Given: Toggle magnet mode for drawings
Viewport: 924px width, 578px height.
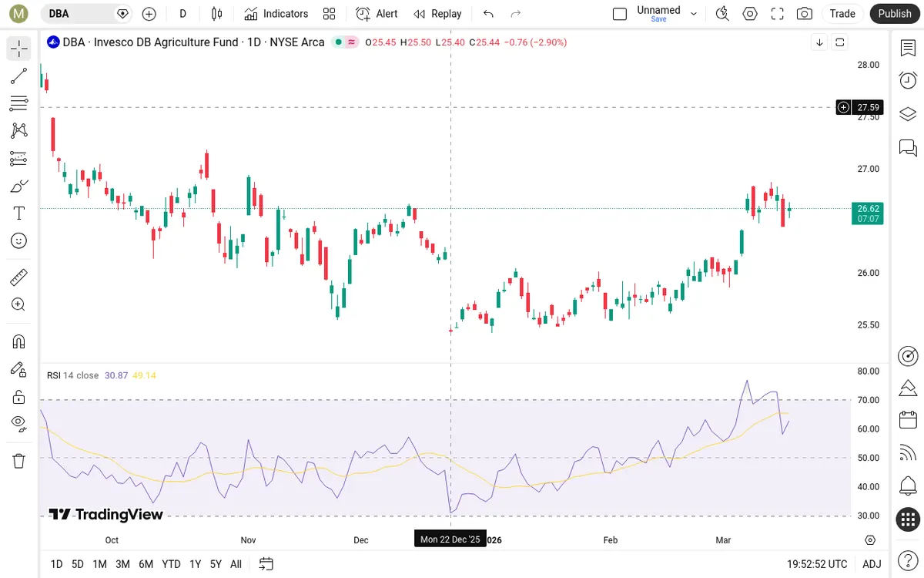Looking at the screenshot, I should [19, 341].
